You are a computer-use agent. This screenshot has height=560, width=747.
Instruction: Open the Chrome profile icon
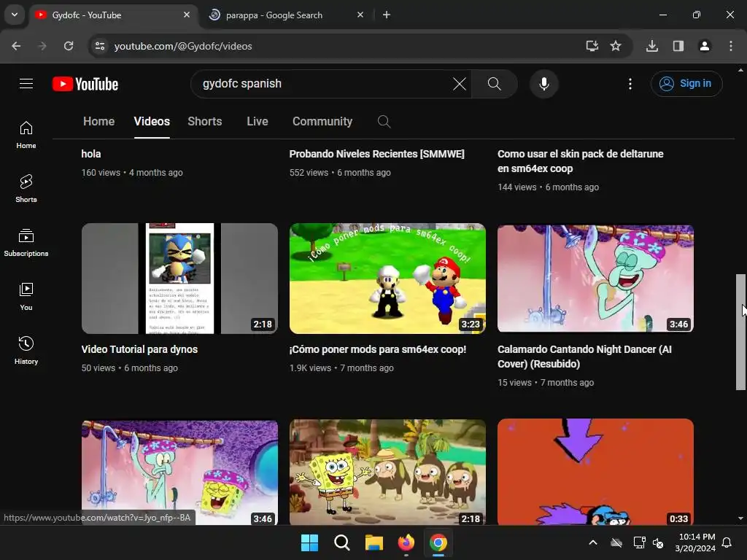pos(705,46)
